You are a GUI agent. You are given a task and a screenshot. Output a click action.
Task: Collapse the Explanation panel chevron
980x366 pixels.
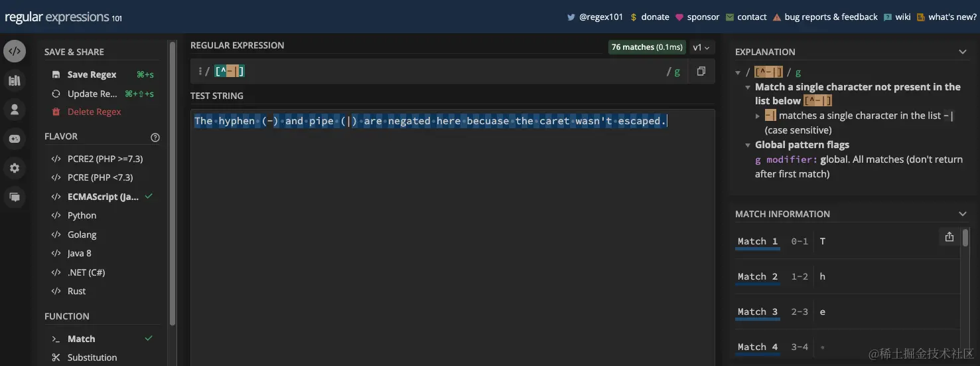pos(963,52)
